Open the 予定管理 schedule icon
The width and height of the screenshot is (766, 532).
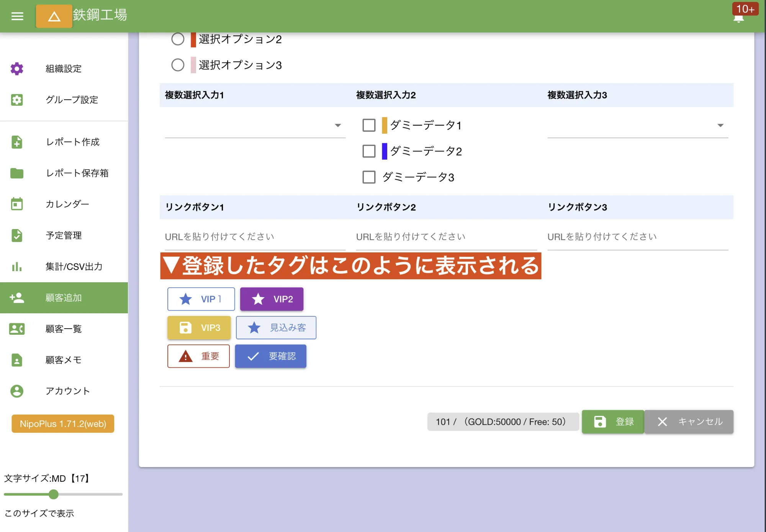tap(17, 236)
